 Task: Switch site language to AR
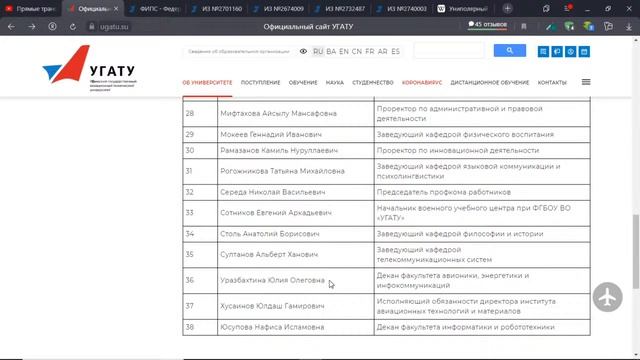click(x=382, y=51)
